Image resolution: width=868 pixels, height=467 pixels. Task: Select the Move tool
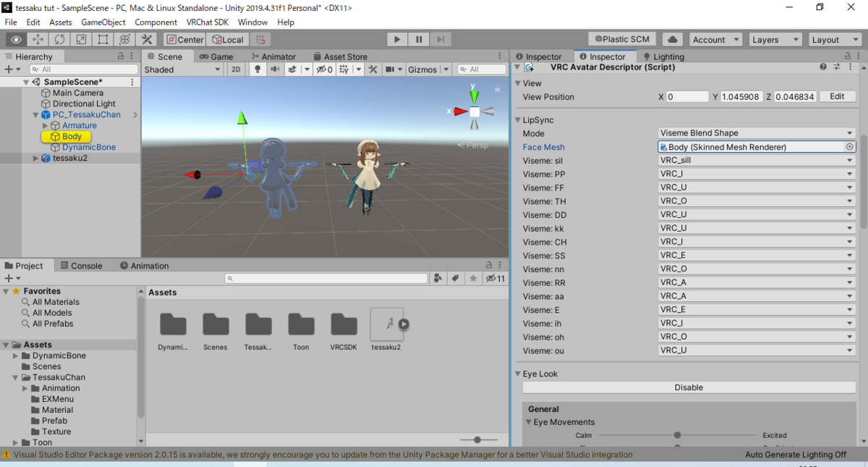click(38, 40)
